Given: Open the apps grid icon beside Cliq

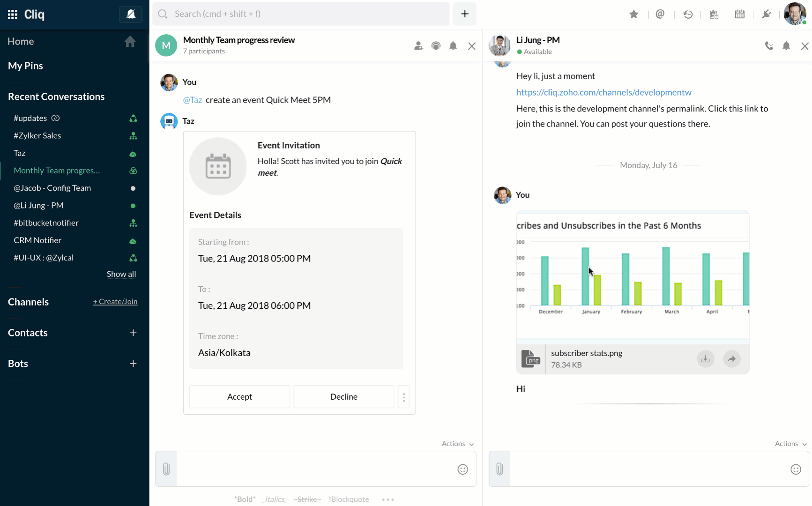Looking at the screenshot, I should pos(13,15).
